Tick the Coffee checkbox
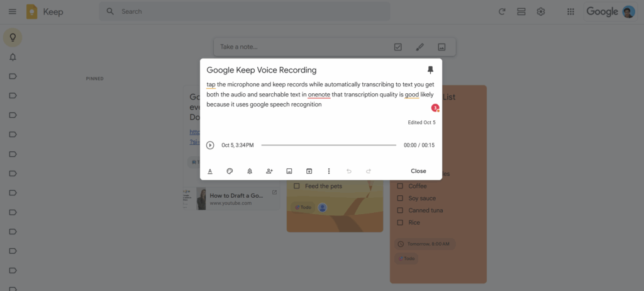This screenshot has width=644, height=291. click(x=400, y=186)
